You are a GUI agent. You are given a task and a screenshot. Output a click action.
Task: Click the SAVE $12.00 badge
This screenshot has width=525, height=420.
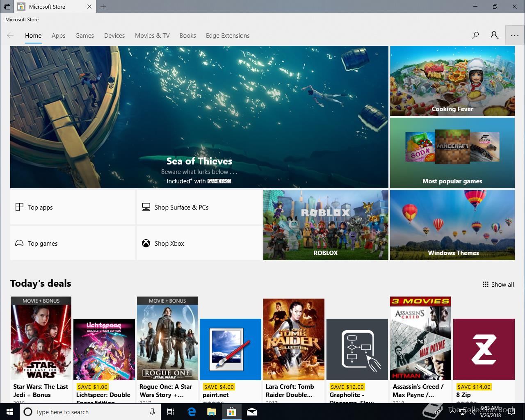tap(347, 387)
